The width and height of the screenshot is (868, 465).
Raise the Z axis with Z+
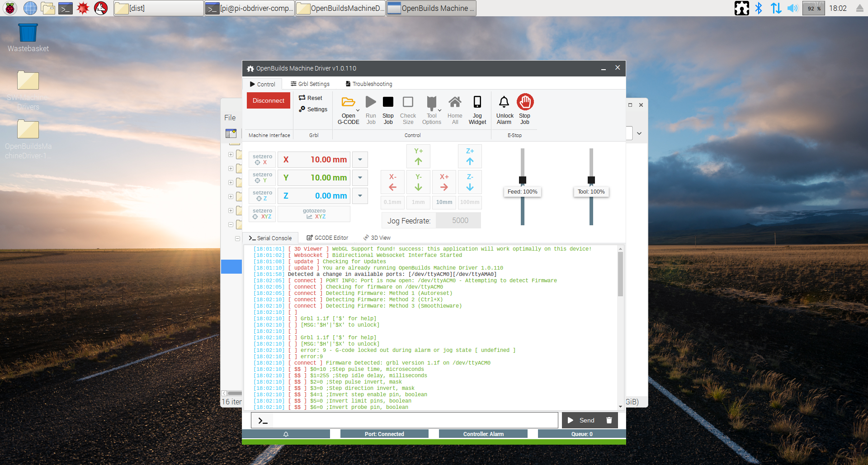pyautogui.click(x=470, y=157)
